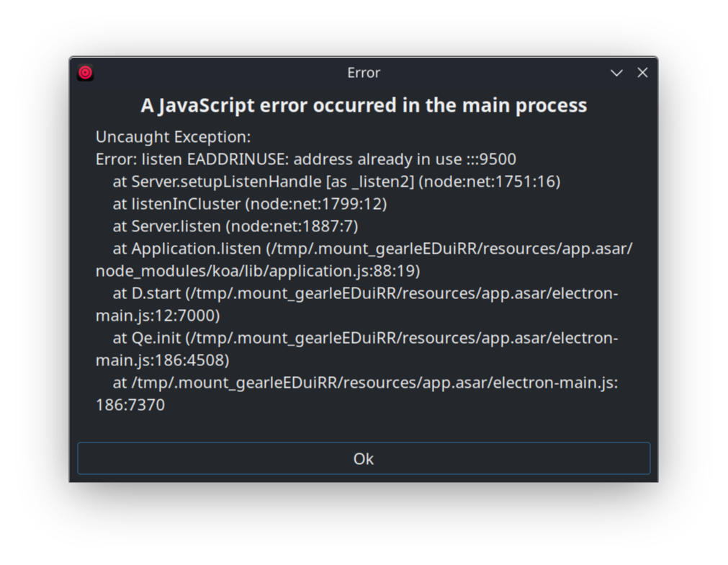Click the (node:net:1751:16) reference

tap(490, 182)
